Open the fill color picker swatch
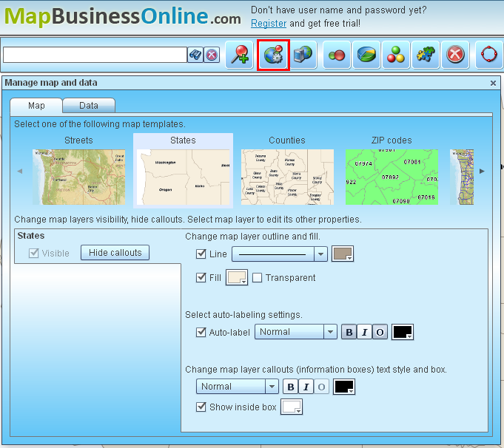 pos(237,277)
